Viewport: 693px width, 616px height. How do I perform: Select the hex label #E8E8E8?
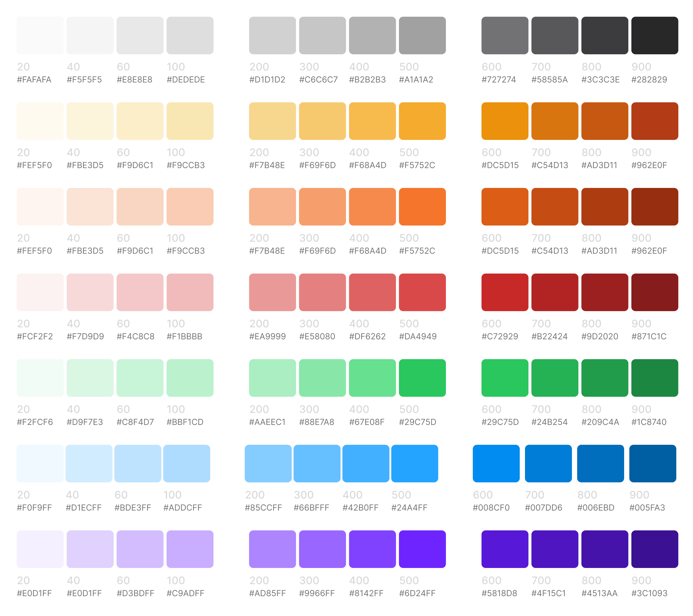tap(135, 80)
